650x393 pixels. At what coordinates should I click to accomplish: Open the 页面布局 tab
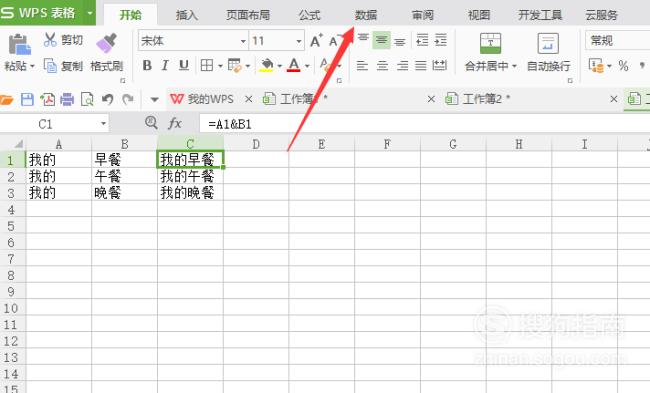248,15
